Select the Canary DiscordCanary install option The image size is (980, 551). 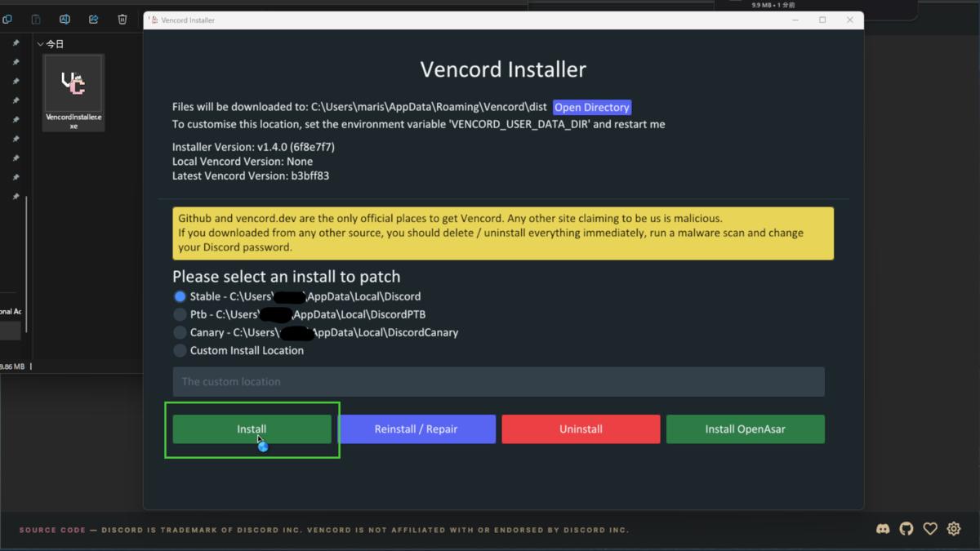click(x=315, y=332)
